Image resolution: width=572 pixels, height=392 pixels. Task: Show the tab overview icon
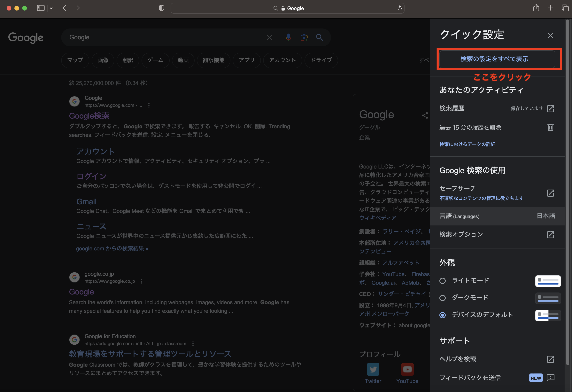[x=565, y=8]
